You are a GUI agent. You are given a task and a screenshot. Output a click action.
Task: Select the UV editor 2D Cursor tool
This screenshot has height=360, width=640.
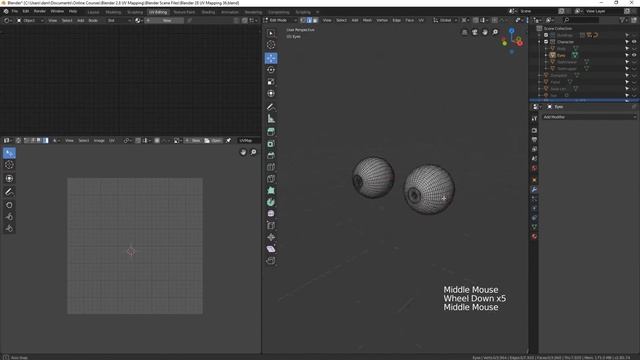9,165
